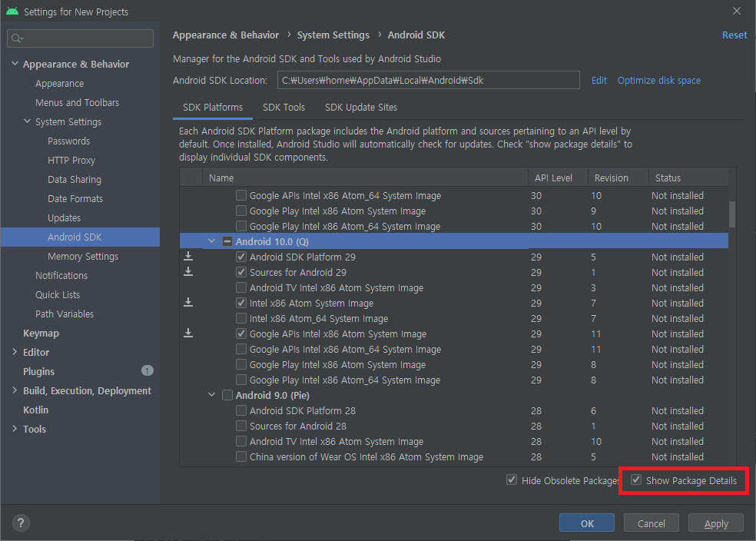Open Path Variables settings
756x541 pixels.
(64, 314)
